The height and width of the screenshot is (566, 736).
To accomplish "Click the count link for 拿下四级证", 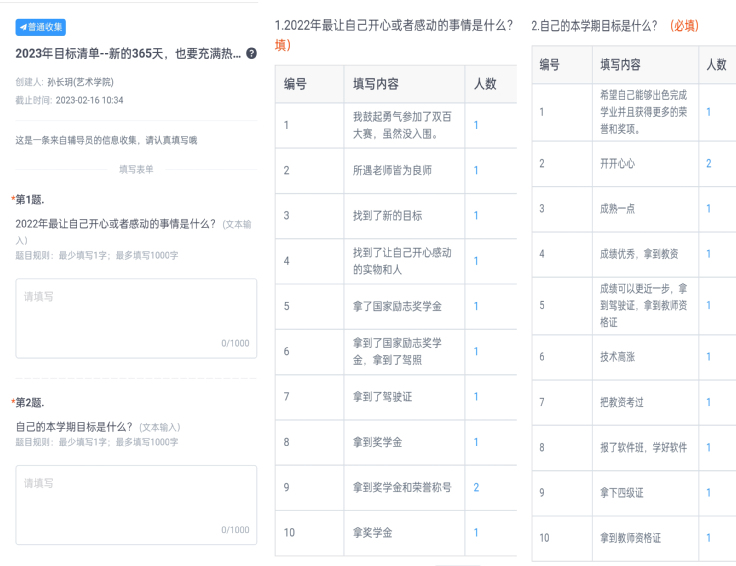I will pos(709,492).
